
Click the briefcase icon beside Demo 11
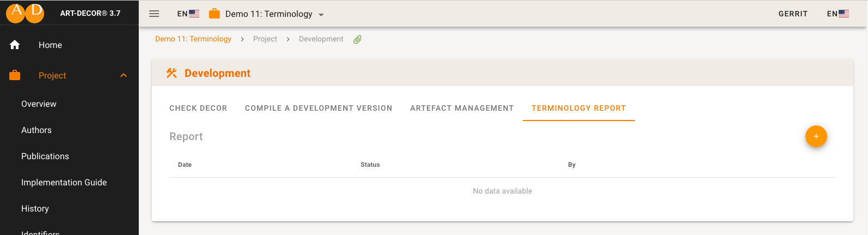pyautogui.click(x=215, y=14)
